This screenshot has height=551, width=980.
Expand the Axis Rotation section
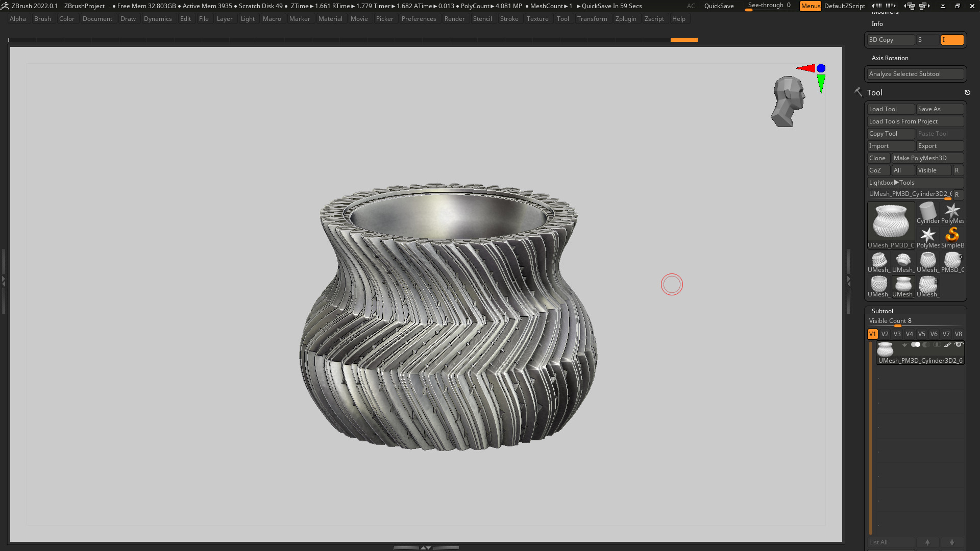click(890, 58)
